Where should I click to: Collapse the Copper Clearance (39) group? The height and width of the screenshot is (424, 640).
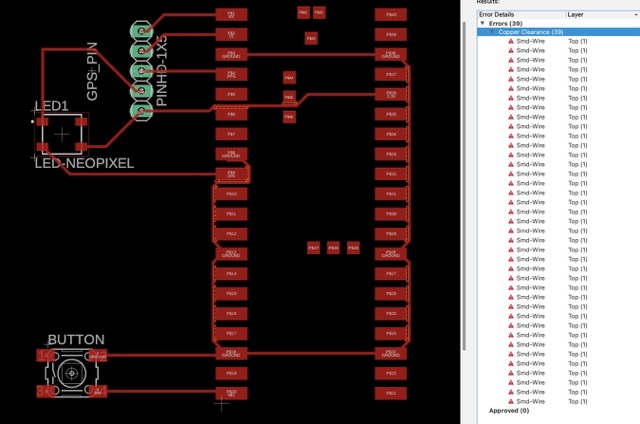pos(492,32)
